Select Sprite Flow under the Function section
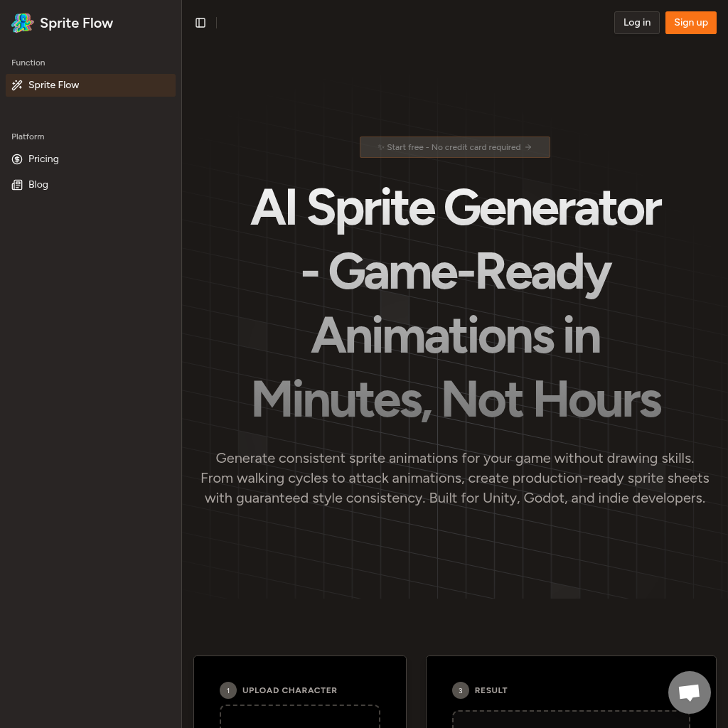 [54, 85]
